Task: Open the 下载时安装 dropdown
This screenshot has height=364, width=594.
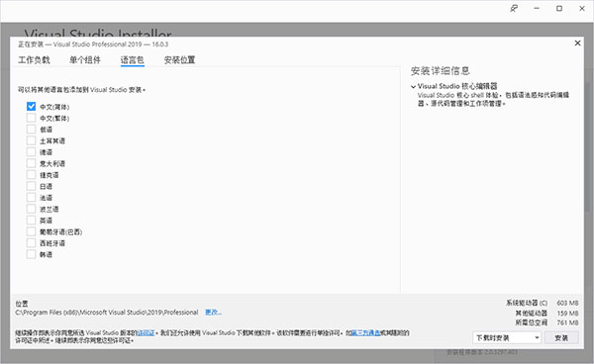Action: tap(507, 337)
